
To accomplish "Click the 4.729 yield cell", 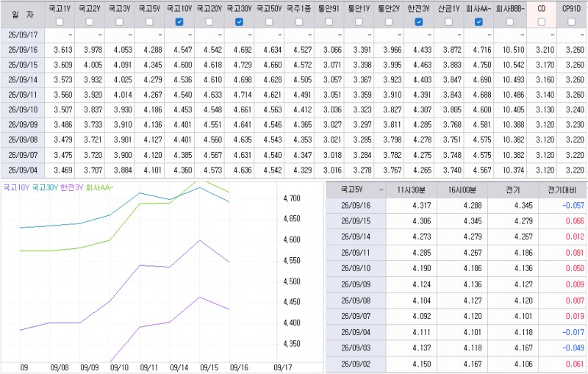I will [243, 65].
